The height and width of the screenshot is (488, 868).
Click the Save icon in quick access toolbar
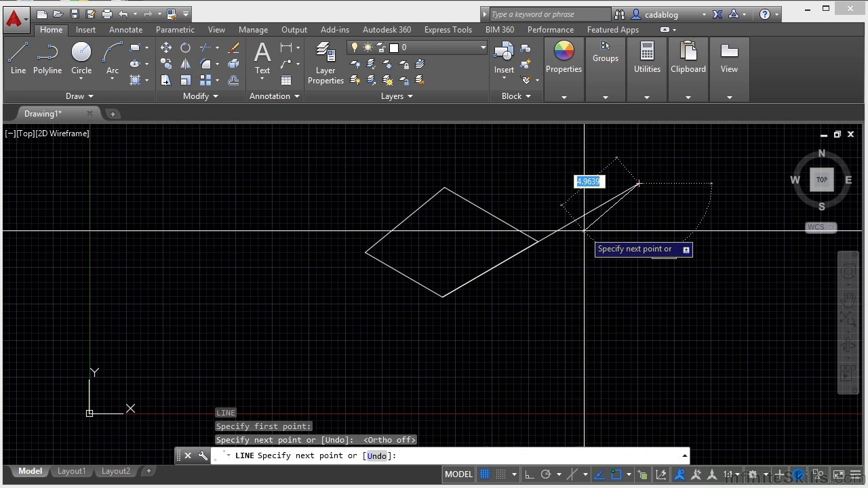pos(74,14)
